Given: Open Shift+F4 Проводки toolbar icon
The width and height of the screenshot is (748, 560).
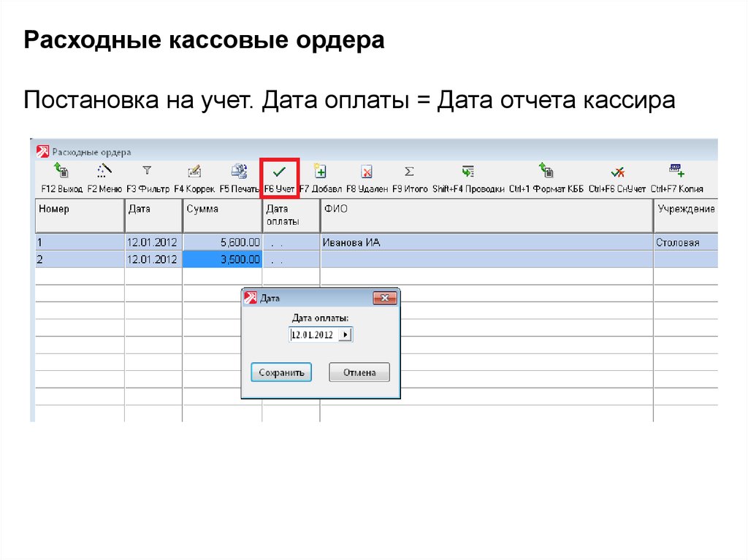Looking at the screenshot, I should coord(467,172).
